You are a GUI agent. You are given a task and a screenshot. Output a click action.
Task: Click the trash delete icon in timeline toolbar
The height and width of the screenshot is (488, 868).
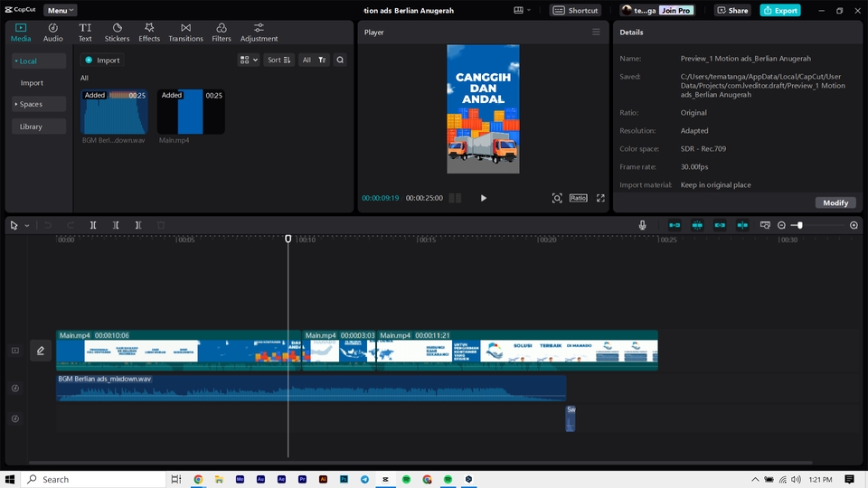161,225
